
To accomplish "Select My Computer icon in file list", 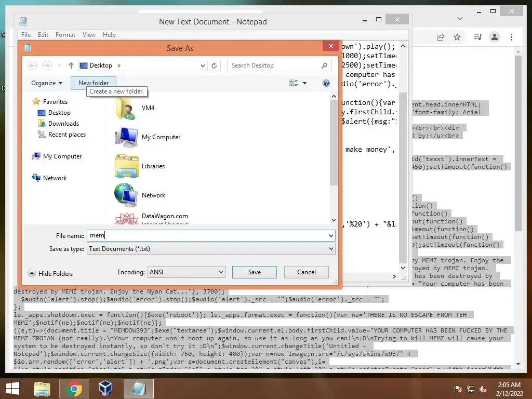I will (126, 137).
